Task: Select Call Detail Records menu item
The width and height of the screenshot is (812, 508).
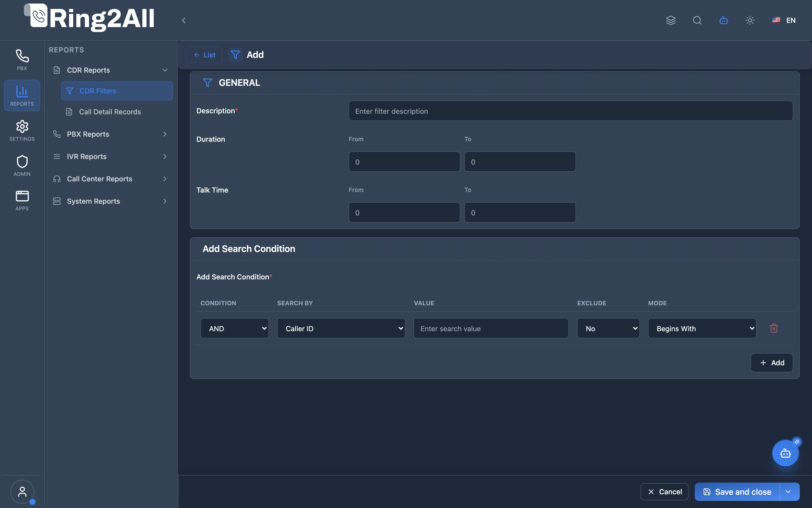Action: pyautogui.click(x=117, y=112)
